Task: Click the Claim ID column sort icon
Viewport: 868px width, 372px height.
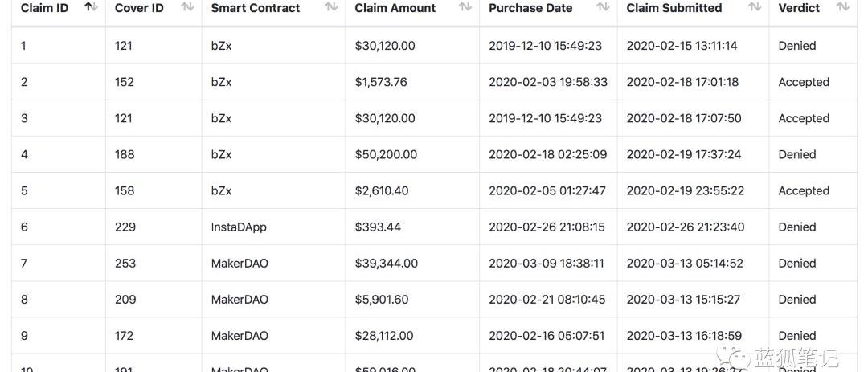Action: click(x=91, y=7)
